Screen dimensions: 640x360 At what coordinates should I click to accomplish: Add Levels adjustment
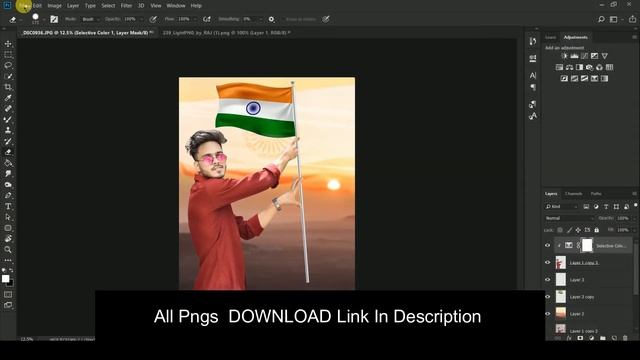tap(574, 56)
